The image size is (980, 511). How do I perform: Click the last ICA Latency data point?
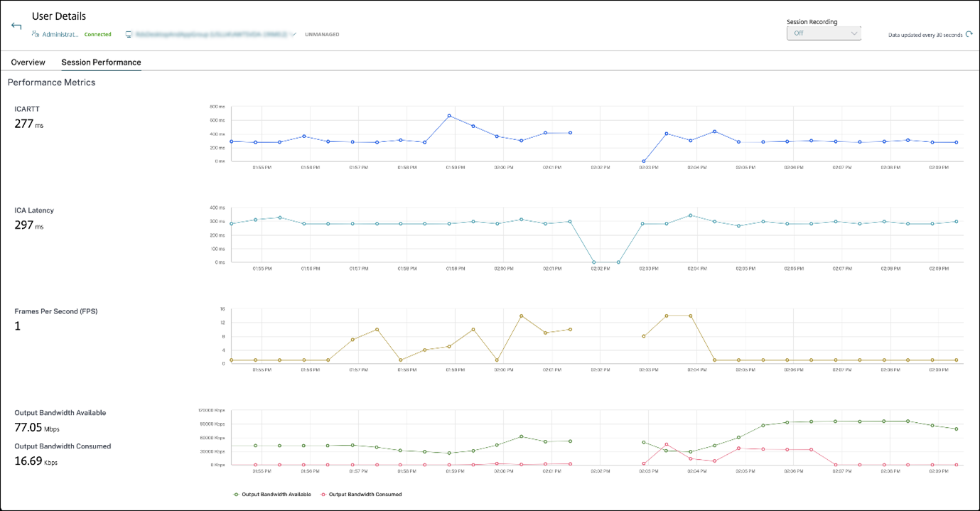pyautogui.click(x=957, y=222)
